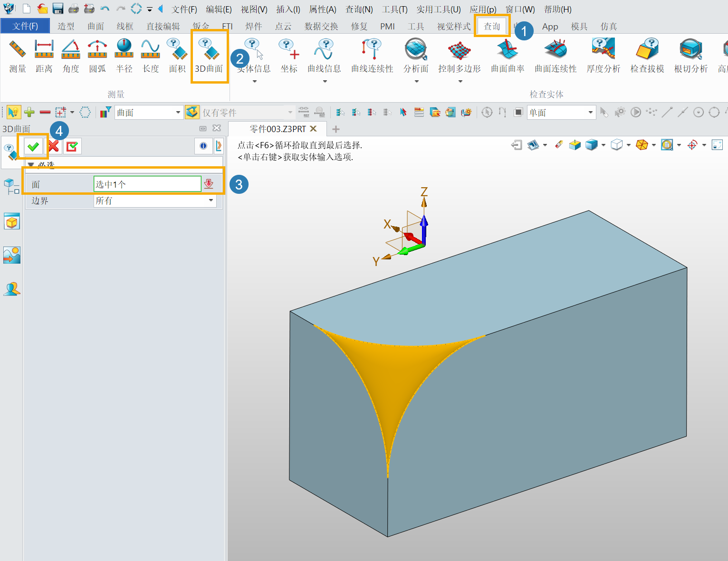Select the 距离 distance tool
The width and height of the screenshot is (728, 561).
click(44, 56)
